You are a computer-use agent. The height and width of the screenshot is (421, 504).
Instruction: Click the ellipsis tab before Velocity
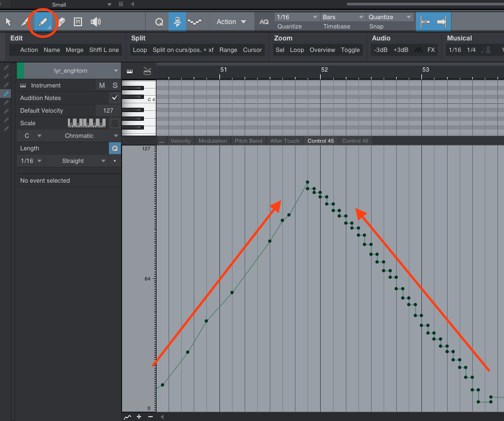pos(161,141)
